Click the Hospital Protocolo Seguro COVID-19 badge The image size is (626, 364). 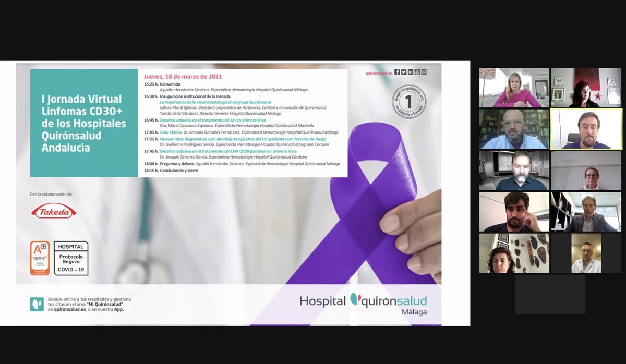tap(70, 258)
